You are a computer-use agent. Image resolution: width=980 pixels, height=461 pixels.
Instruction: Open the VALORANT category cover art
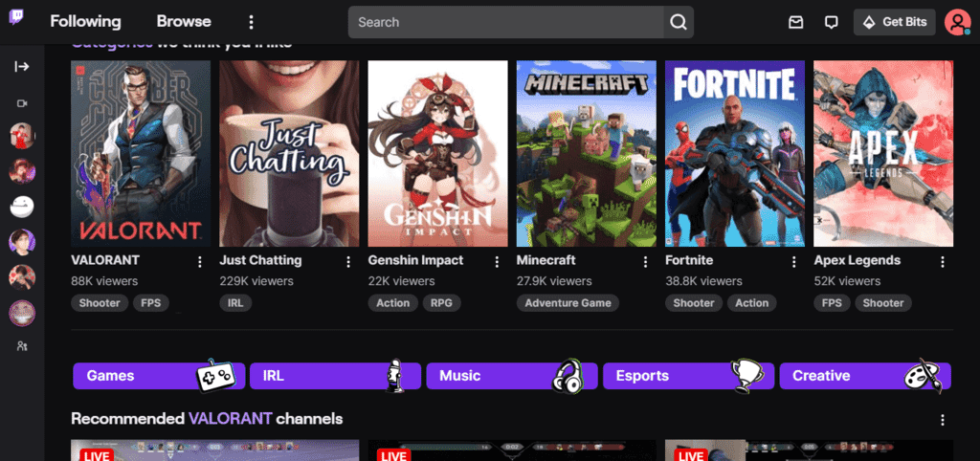[141, 154]
